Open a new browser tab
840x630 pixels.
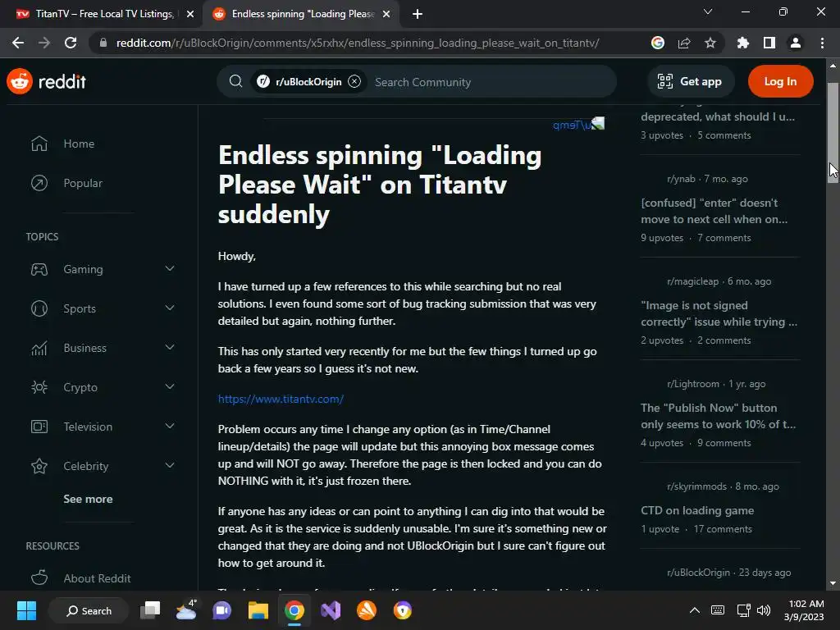418,14
